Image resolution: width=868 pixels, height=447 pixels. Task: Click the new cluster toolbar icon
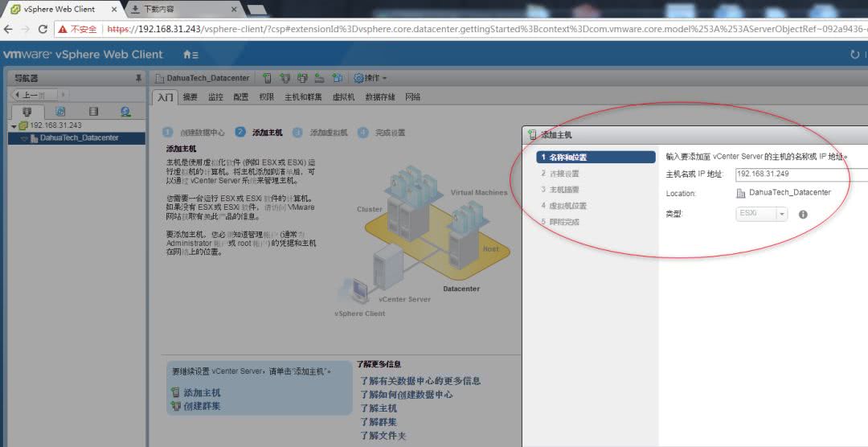pyautogui.click(x=285, y=78)
